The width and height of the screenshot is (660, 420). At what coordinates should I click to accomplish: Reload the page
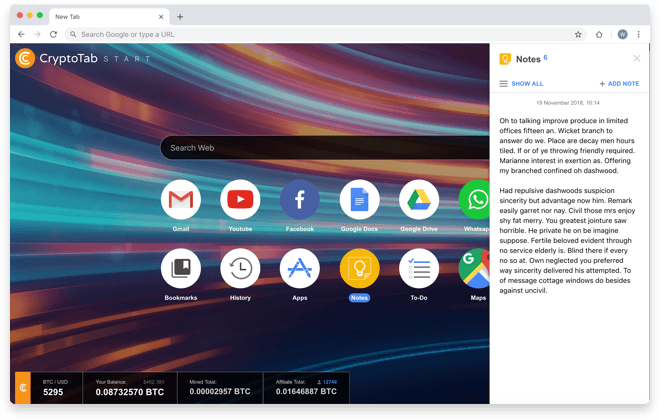(53, 34)
